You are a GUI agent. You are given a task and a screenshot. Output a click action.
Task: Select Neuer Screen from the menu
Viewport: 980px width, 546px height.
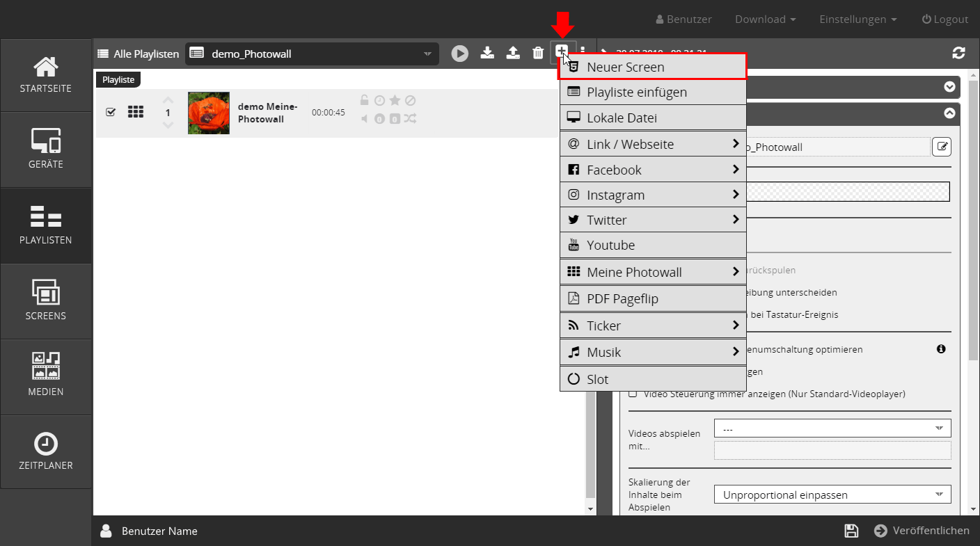click(x=652, y=67)
